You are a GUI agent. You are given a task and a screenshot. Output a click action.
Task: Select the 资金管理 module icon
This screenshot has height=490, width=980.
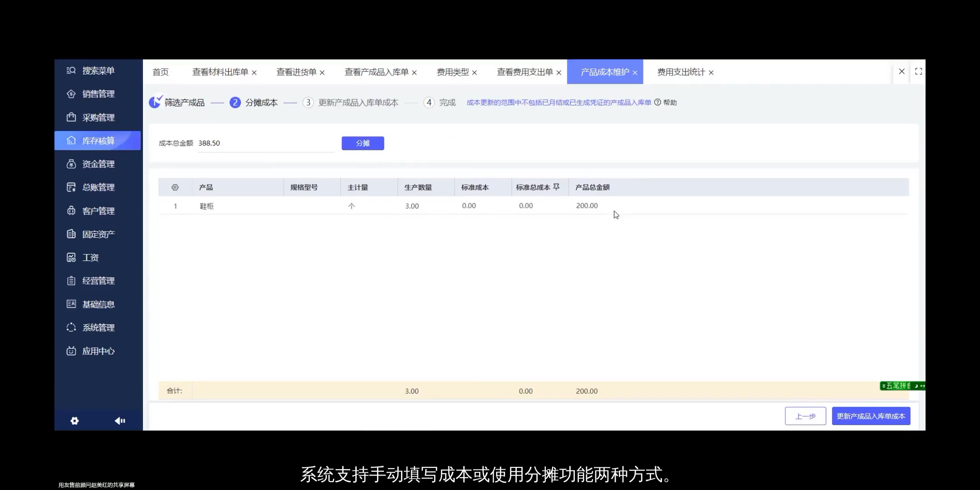[71, 164]
